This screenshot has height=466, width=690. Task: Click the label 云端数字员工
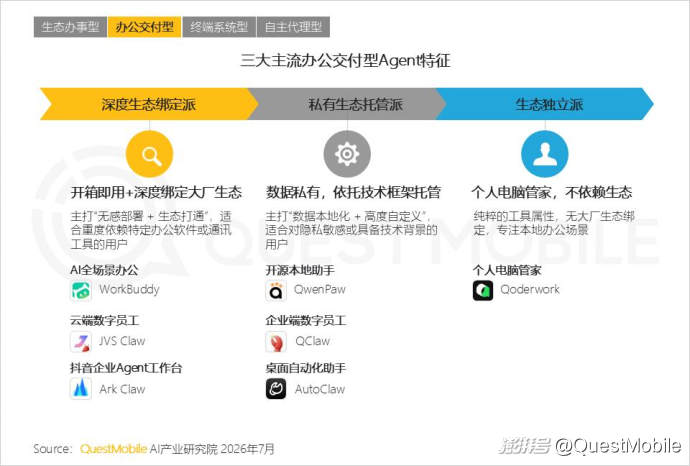coord(104,320)
